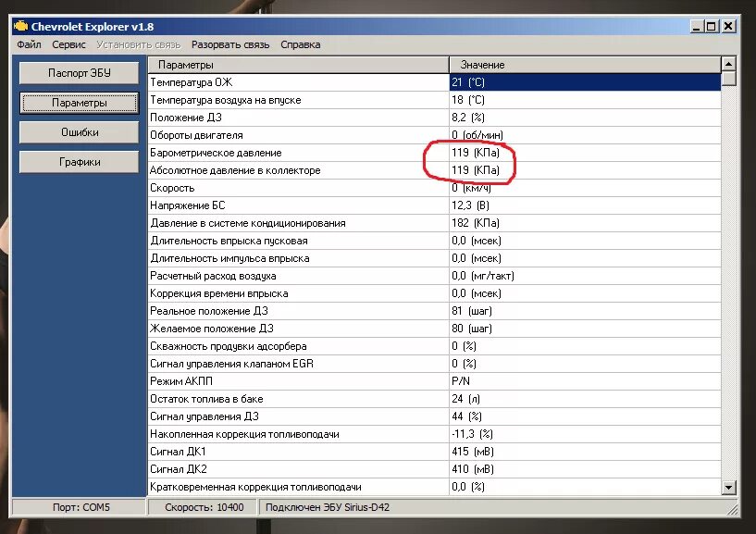Click the 182 (КПа) value cell
Viewport: 756px width, 534px height.
(x=586, y=223)
